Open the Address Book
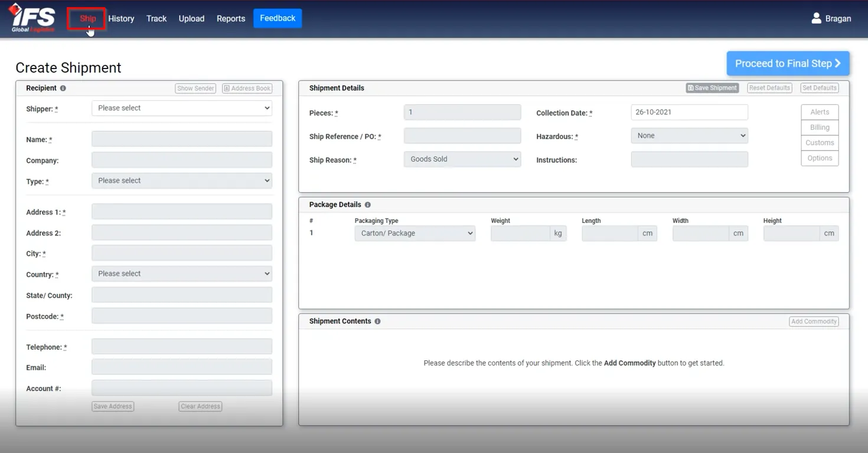Image resolution: width=868 pixels, height=453 pixels. click(x=247, y=88)
